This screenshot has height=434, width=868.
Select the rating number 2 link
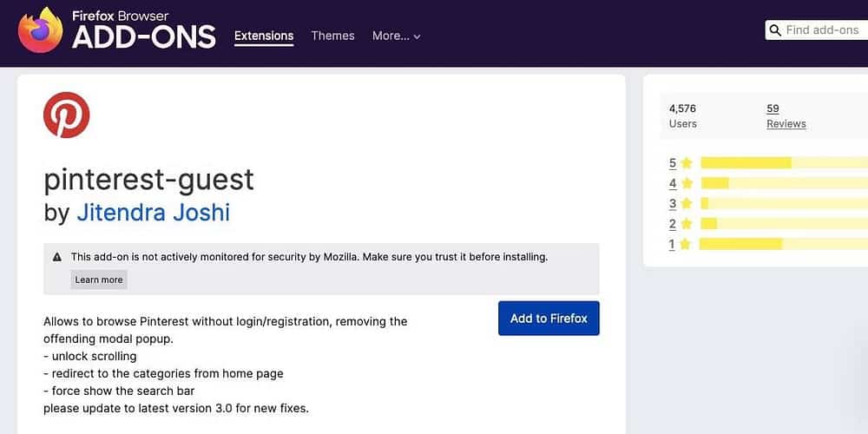(x=672, y=224)
